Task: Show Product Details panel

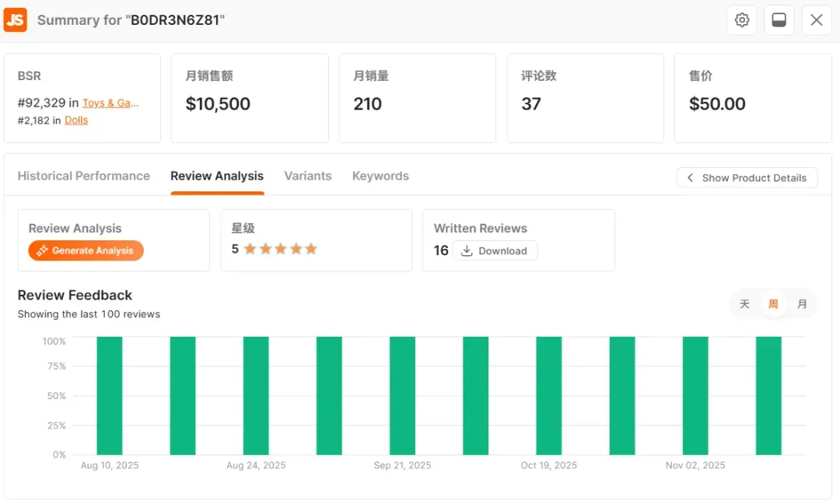Action: [747, 178]
